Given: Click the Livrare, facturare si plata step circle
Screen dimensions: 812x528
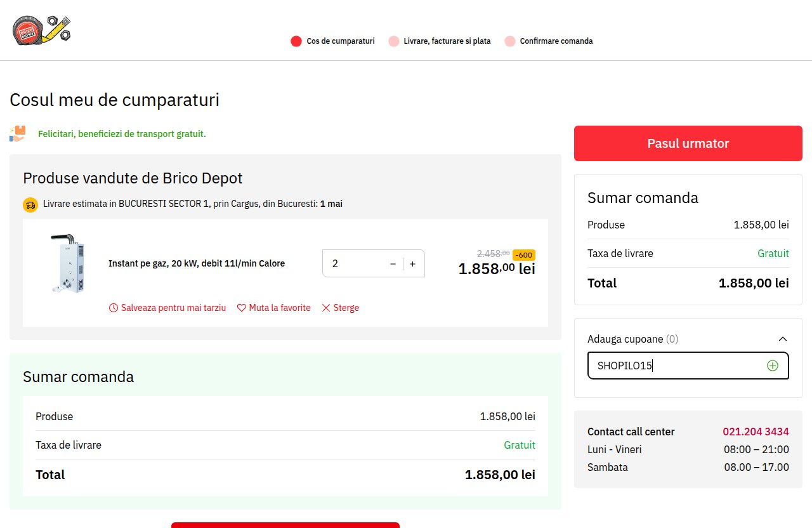Looking at the screenshot, I should point(394,41).
